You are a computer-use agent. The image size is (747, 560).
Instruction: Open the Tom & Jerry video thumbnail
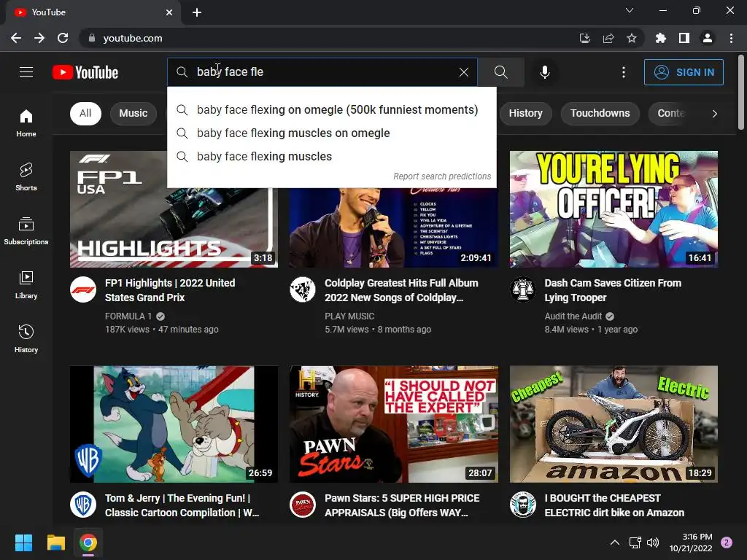click(174, 424)
